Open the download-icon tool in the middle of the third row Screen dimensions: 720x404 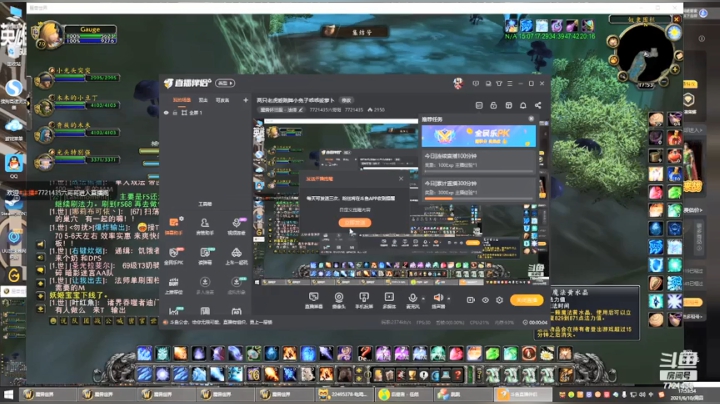click(205, 286)
